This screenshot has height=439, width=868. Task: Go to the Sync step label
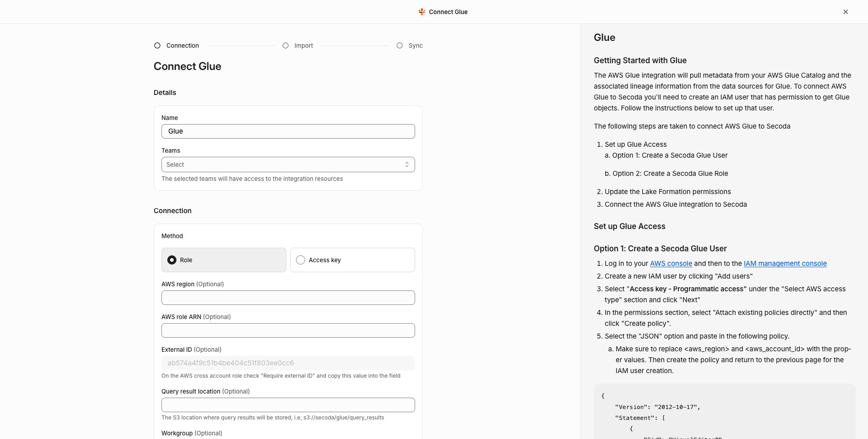[x=415, y=45]
